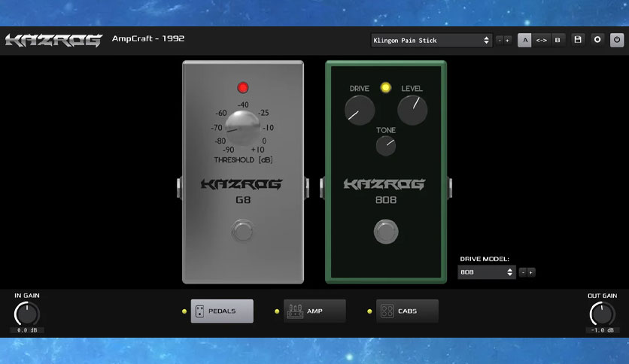Click the save preset floppy disk icon

tap(578, 40)
